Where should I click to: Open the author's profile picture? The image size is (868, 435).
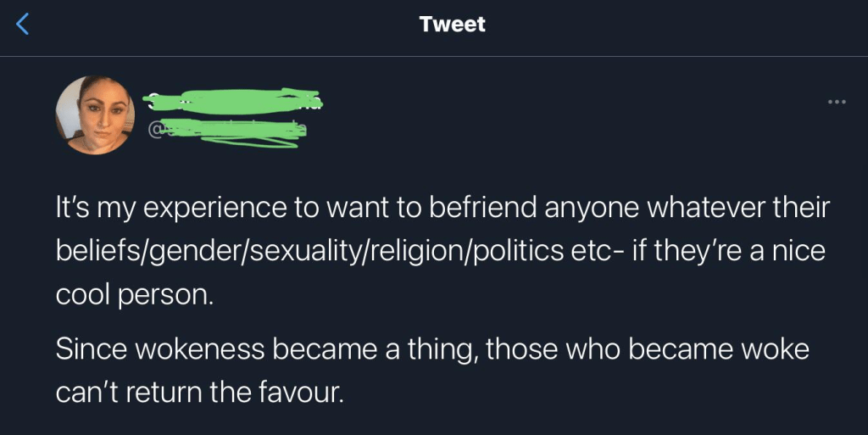click(x=95, y=115)
